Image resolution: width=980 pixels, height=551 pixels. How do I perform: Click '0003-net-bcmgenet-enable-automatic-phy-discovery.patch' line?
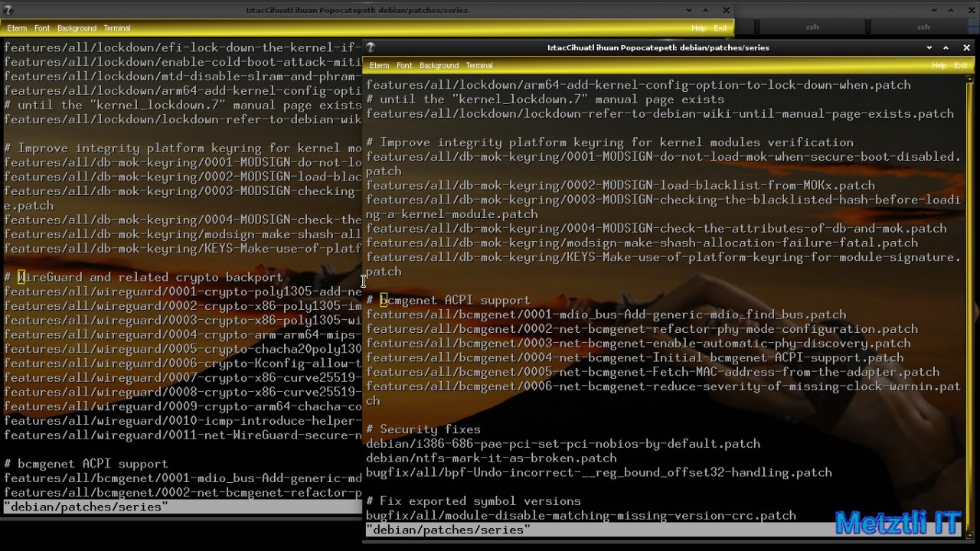639,344
